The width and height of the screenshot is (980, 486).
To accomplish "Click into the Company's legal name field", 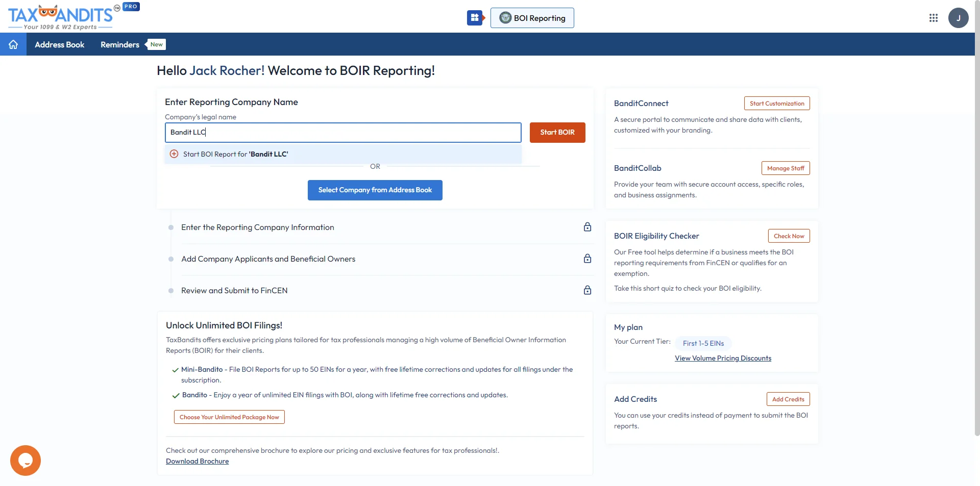I will tap(343, 132).
